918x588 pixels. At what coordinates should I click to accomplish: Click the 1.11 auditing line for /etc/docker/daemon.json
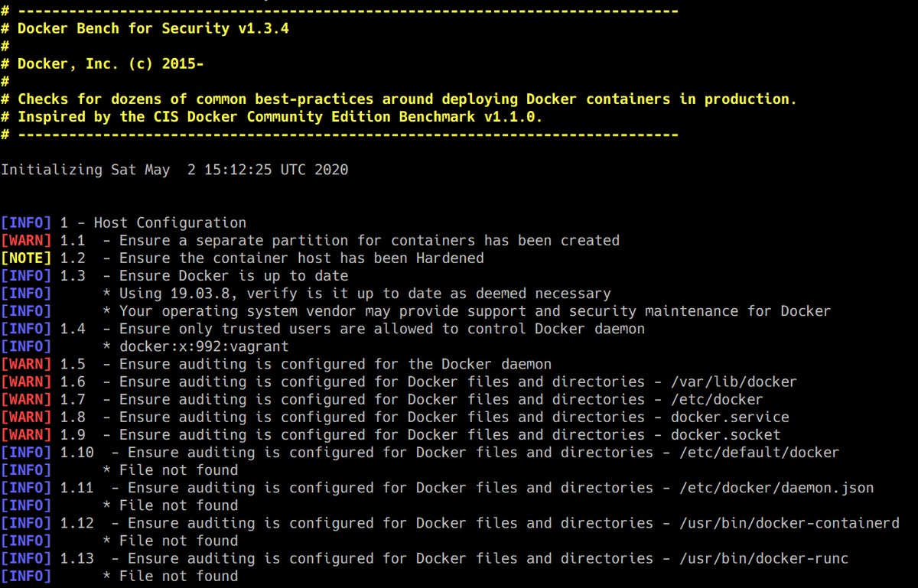pos(438,488)
